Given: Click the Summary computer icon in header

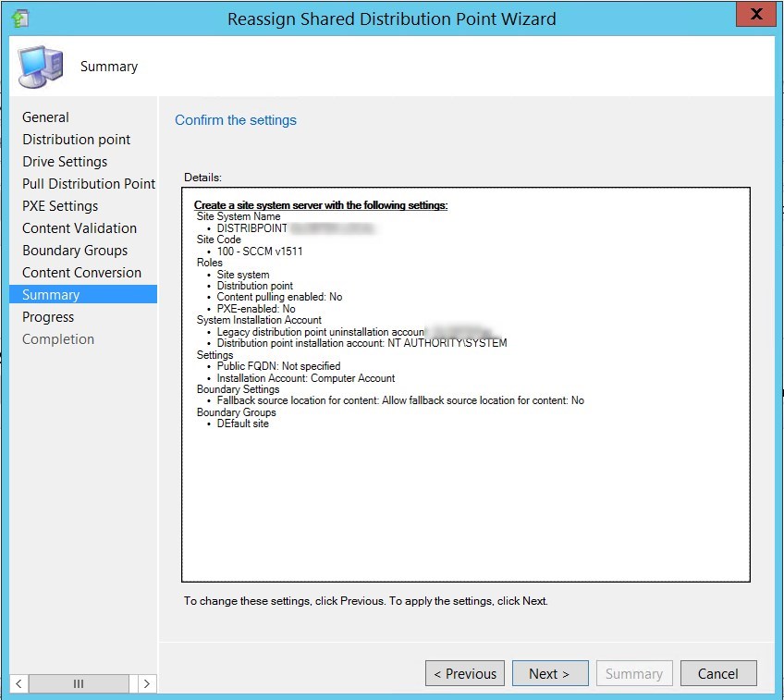Looking at the screenshot, I should tap(41, 66).
